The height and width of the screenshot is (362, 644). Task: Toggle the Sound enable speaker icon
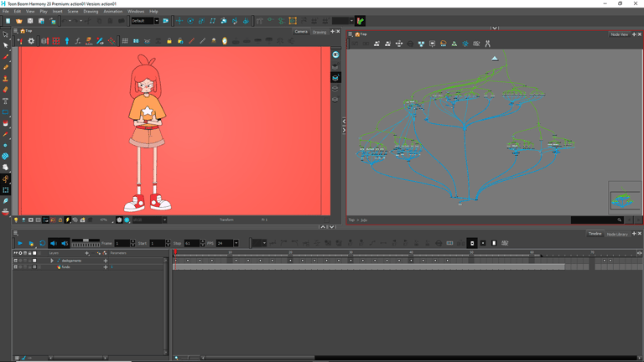point(54,243)
